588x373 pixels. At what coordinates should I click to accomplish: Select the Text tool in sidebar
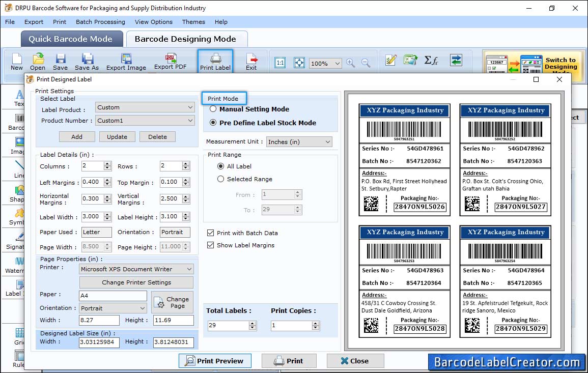pos(19,98)
